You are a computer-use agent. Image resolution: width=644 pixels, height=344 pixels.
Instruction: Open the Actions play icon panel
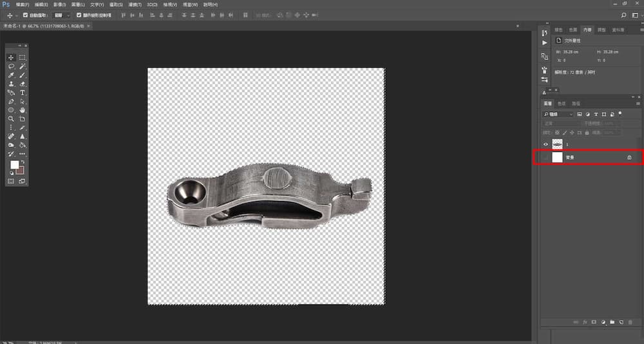point(545,43)
